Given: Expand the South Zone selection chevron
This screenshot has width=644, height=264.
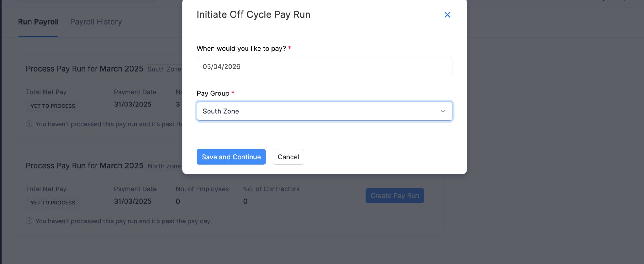Looking at the screenshot, I should [443, 111].
